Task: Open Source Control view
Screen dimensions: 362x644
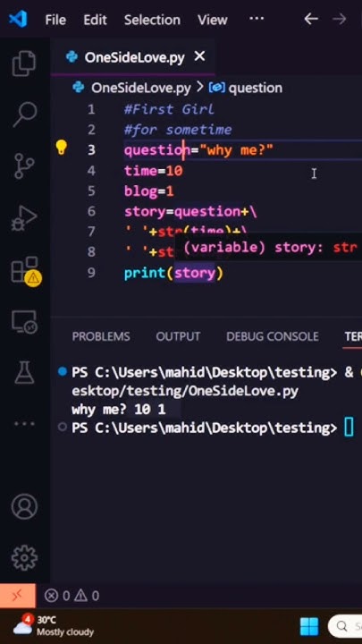Action: (24, 165)
